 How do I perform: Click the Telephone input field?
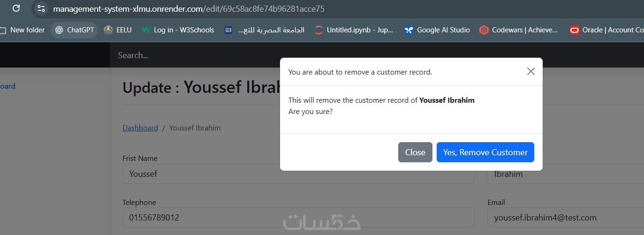coord(298,218)
